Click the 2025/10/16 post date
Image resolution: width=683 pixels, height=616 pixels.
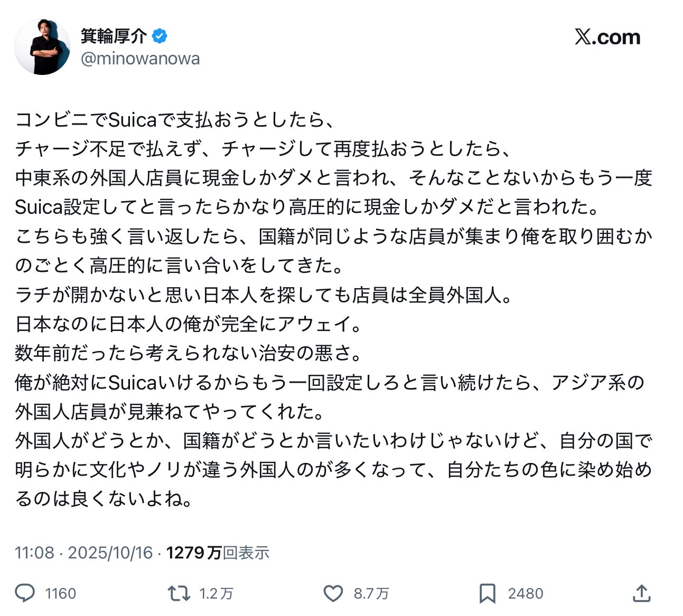[110, 553]
